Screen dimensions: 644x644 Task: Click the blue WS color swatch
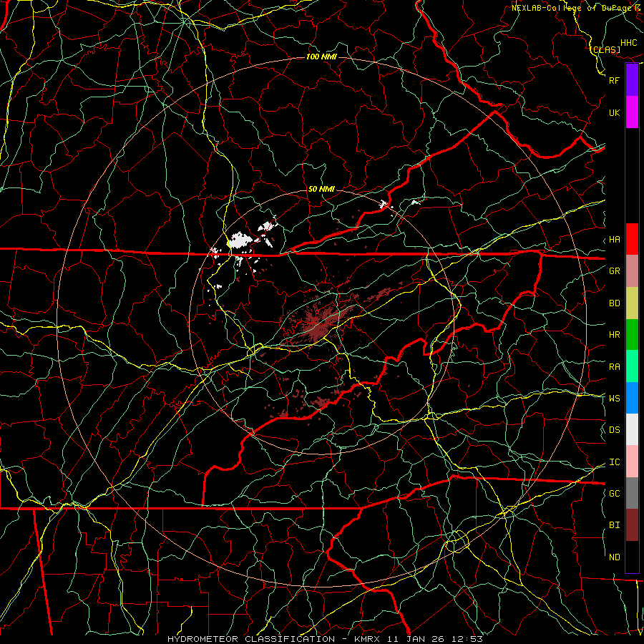(x=632, y=398)
